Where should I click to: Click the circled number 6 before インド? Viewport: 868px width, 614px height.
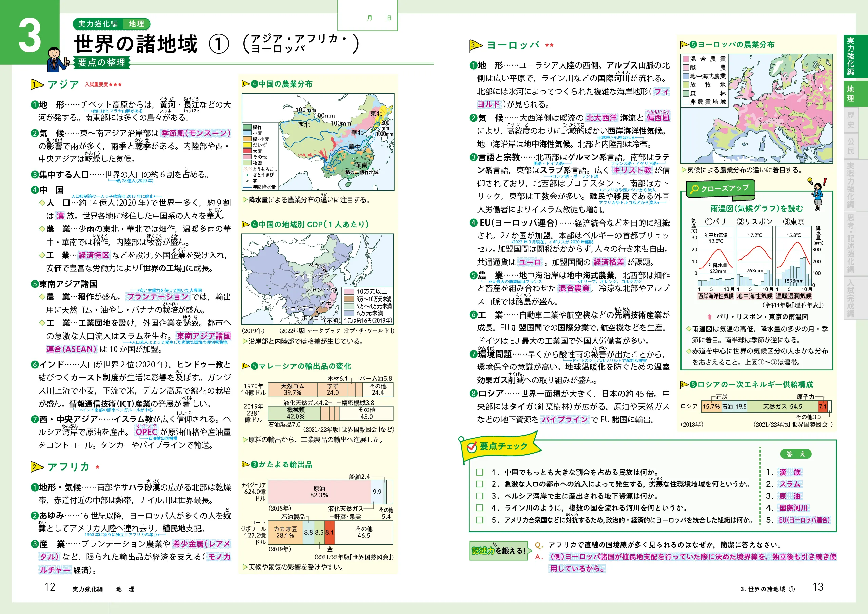point(35,365)
